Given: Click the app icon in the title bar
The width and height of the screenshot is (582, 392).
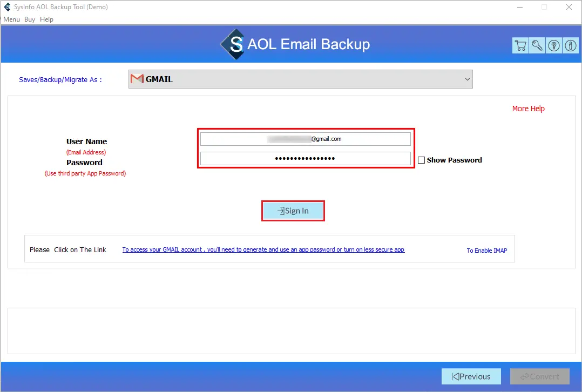Looking at the screenshot, I should click(x=7, y=6).
